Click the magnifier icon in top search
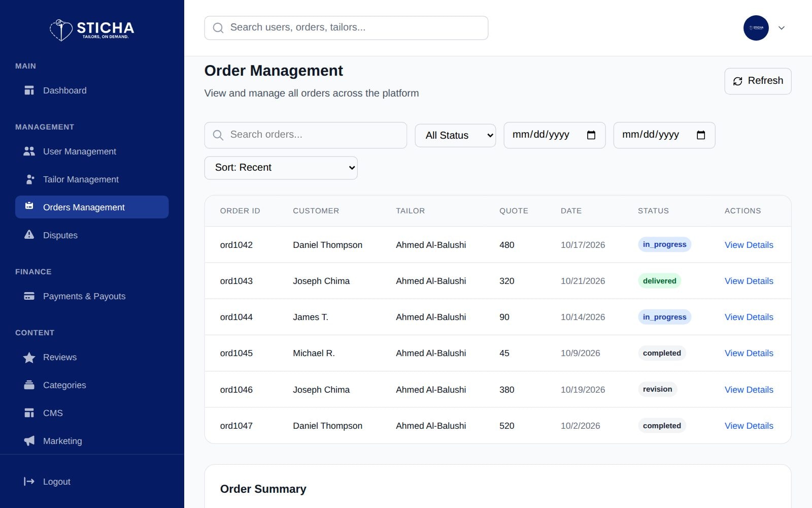Image resolution: width=812 pixels, height=508 pixels. tap(218, 28)
